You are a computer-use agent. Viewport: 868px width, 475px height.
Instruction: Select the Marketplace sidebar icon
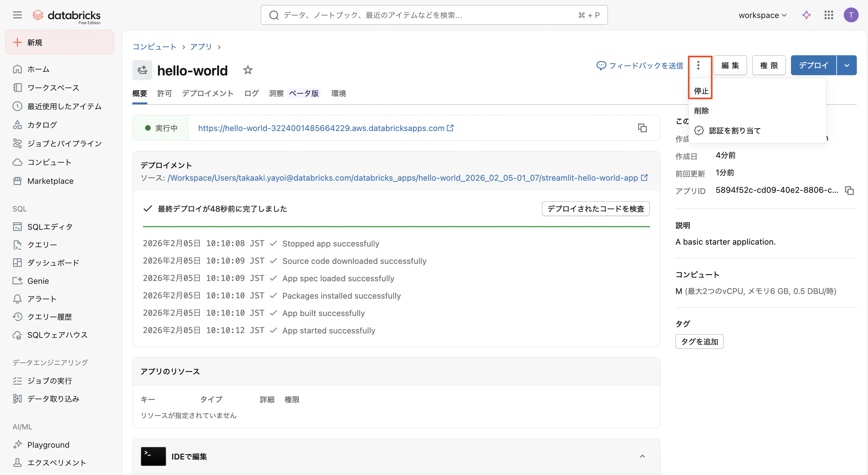click(18, 181)
